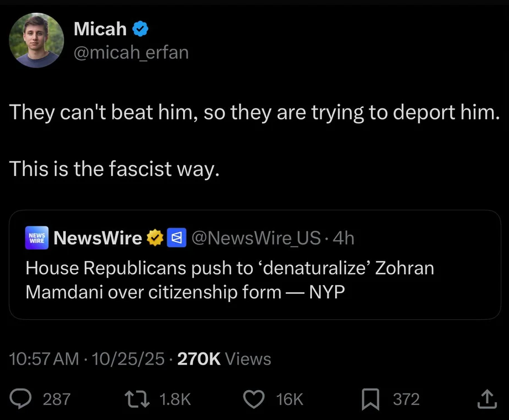Click the NewsWire display name
Viewport: 509px width, 420px height.
98,238
